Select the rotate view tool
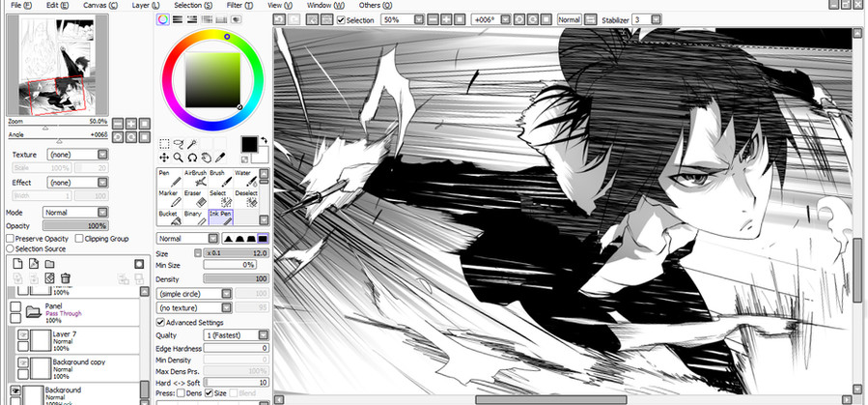The width and height of the screenshot is (868, 405). (x=192, y=158)
